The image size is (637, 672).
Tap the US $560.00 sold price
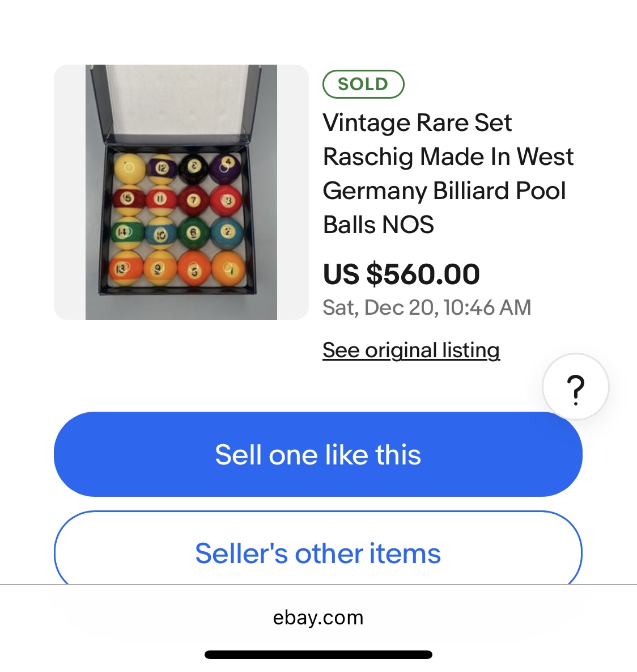401,274
